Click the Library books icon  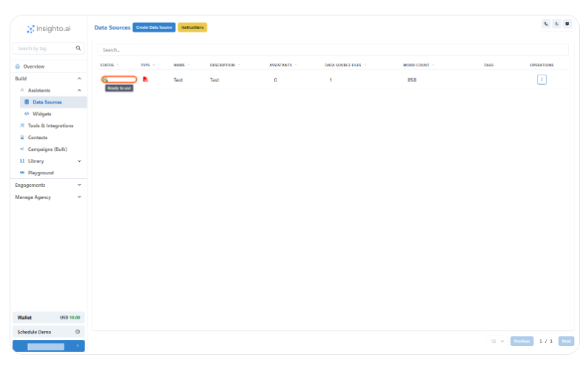coord(22,161)
